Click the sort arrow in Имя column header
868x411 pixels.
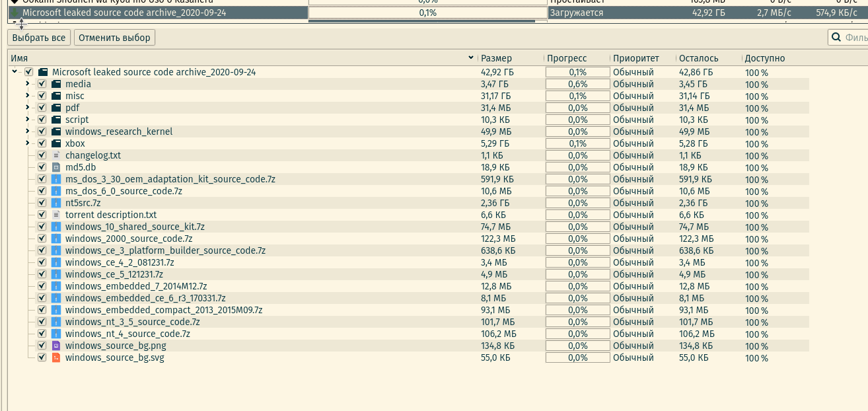[x=471, y=58]
